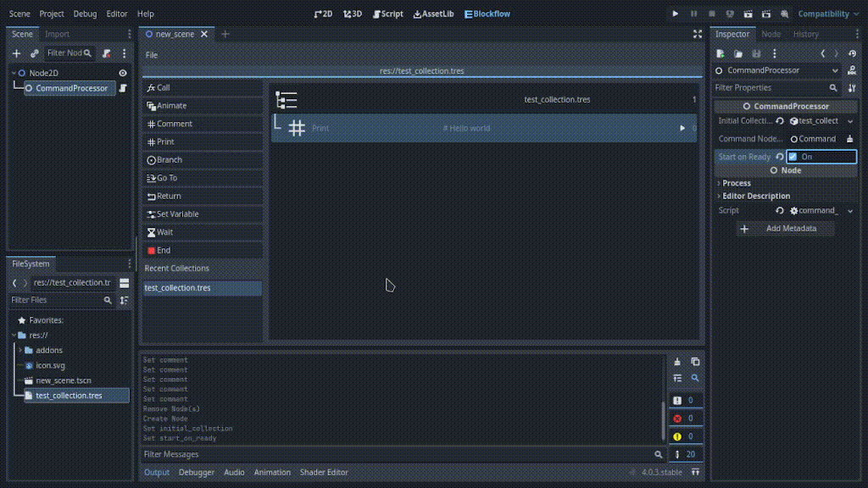The width and height of the screenshot is (868, 488).
Task: Toggle the Start on Ready checkbox
Action: pyautogui.click(x=793, y=157)
